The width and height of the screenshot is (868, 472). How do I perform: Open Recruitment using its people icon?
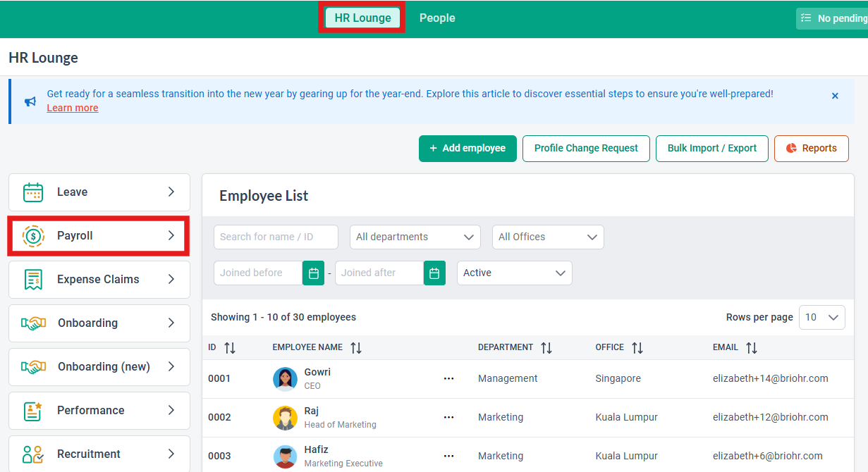click(x=30, y=454)
